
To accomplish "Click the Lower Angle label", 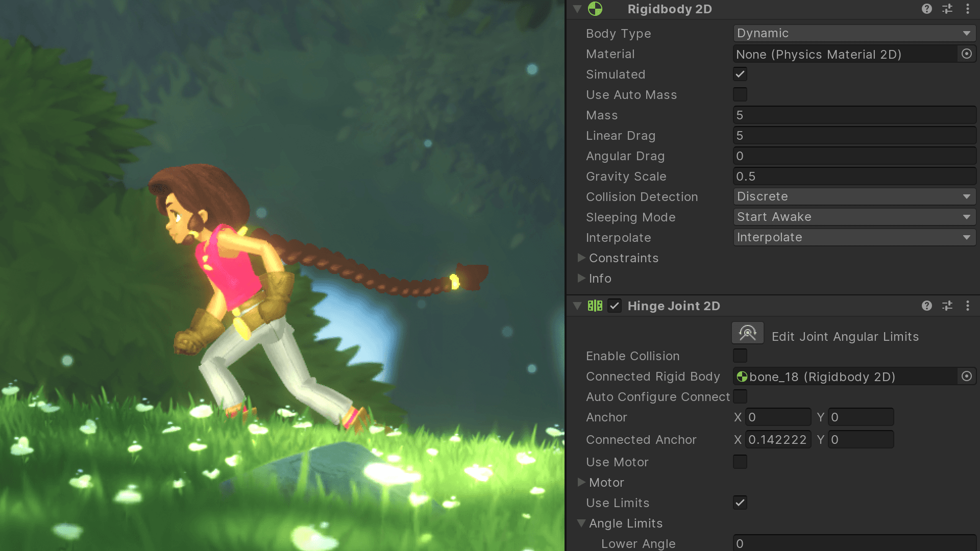I will pyautogui.click(x=639, y=544).
